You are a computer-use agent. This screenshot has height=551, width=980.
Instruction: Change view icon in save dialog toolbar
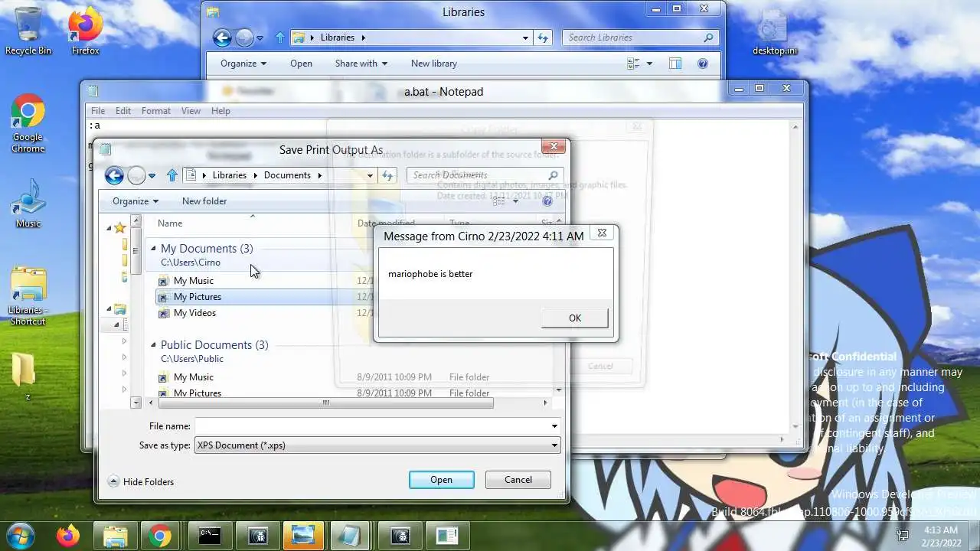[499, 201]
